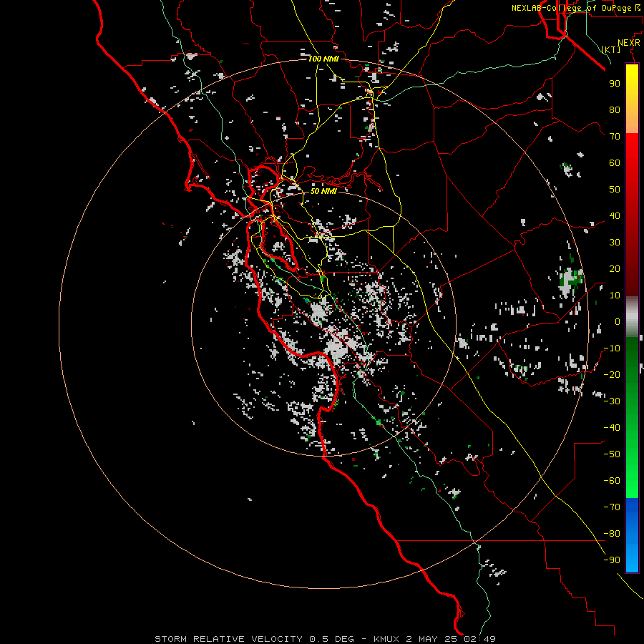Image resolution: width=644 pixels, height=644 pixels.
Task: Click the Storm Relative Velocity KMUX caption
Action: pyautogui.click(x=325, y=639)
